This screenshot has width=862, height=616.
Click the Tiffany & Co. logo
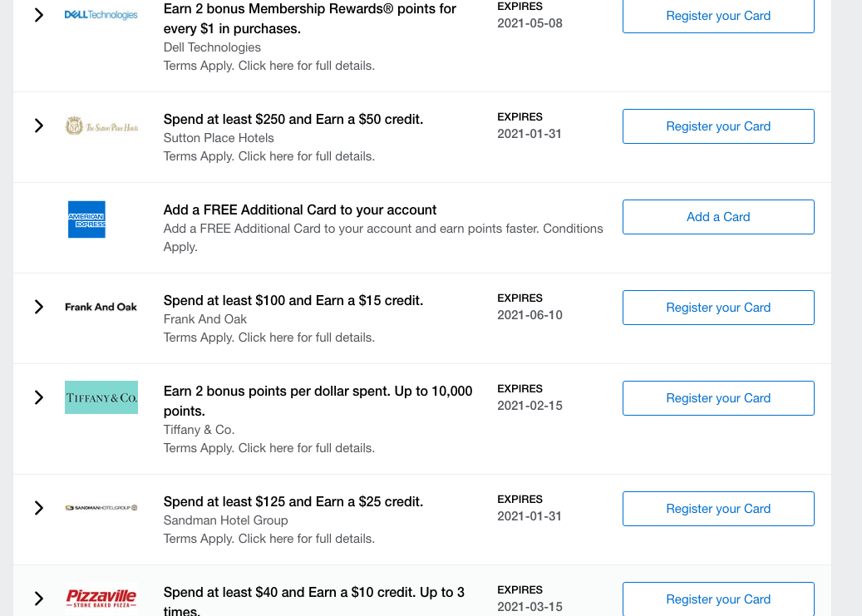tap(101, 397)
